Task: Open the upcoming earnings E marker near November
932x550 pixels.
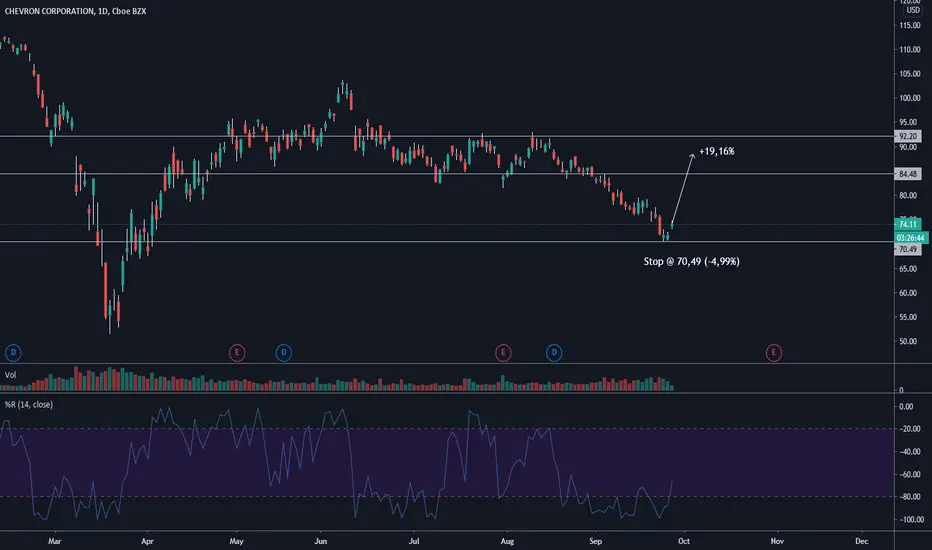Action: [773, 353]
